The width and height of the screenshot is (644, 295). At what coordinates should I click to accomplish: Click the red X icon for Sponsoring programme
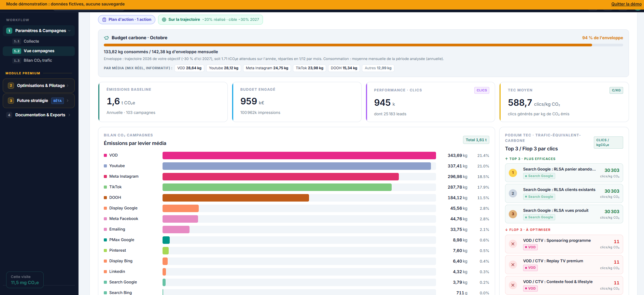coord(513,244)
